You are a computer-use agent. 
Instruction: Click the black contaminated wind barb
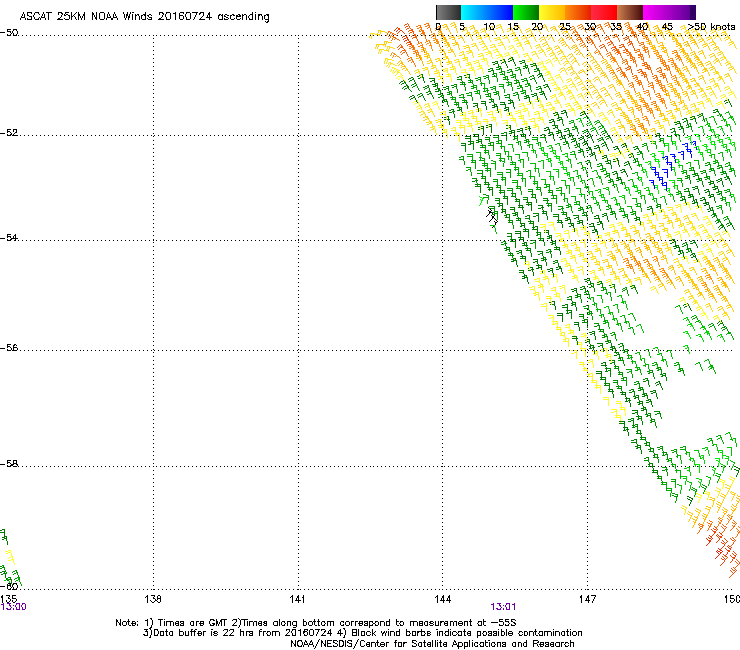pos(492,216)
